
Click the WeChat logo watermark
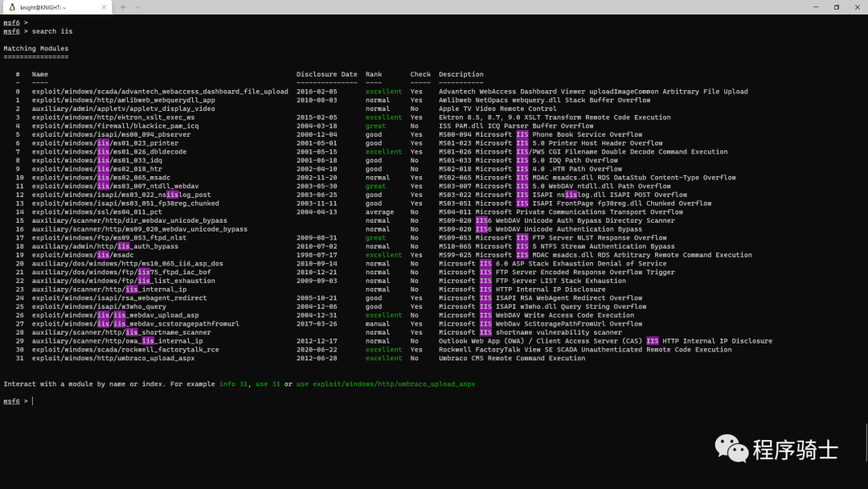coord(731,449)
